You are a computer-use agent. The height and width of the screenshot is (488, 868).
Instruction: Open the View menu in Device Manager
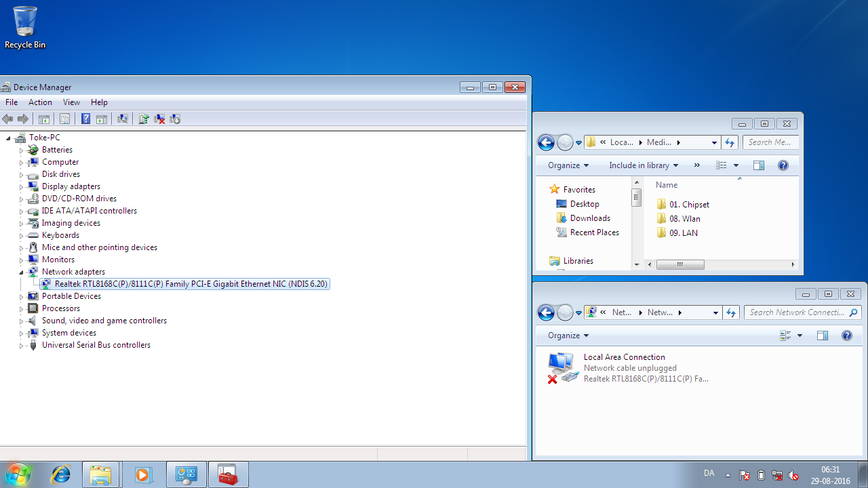(x=71, y=102)
